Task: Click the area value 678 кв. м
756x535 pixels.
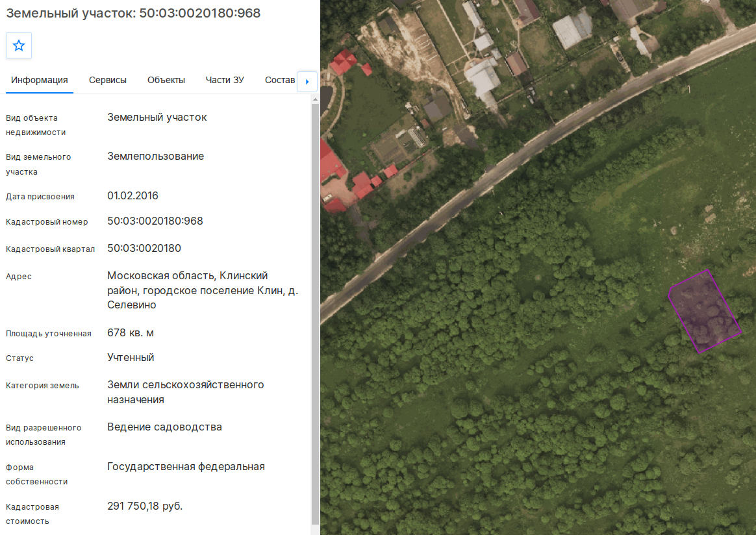Action: tap(131, 333)
